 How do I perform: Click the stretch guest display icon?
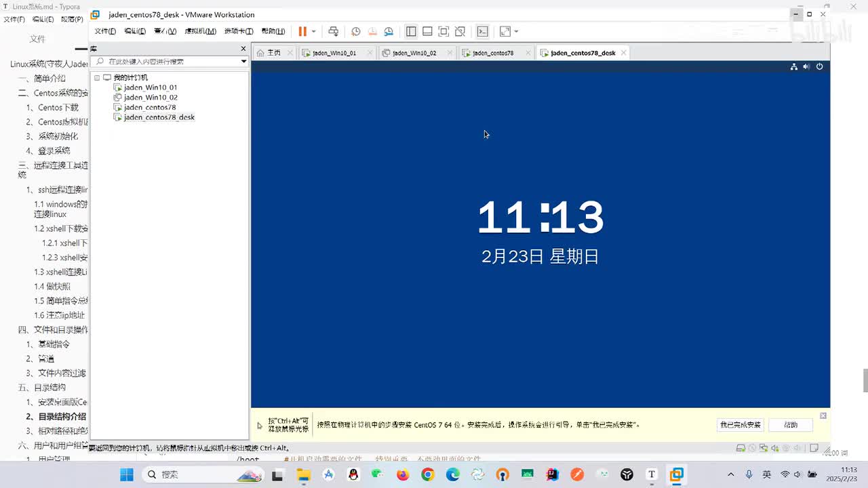(505, 31)
